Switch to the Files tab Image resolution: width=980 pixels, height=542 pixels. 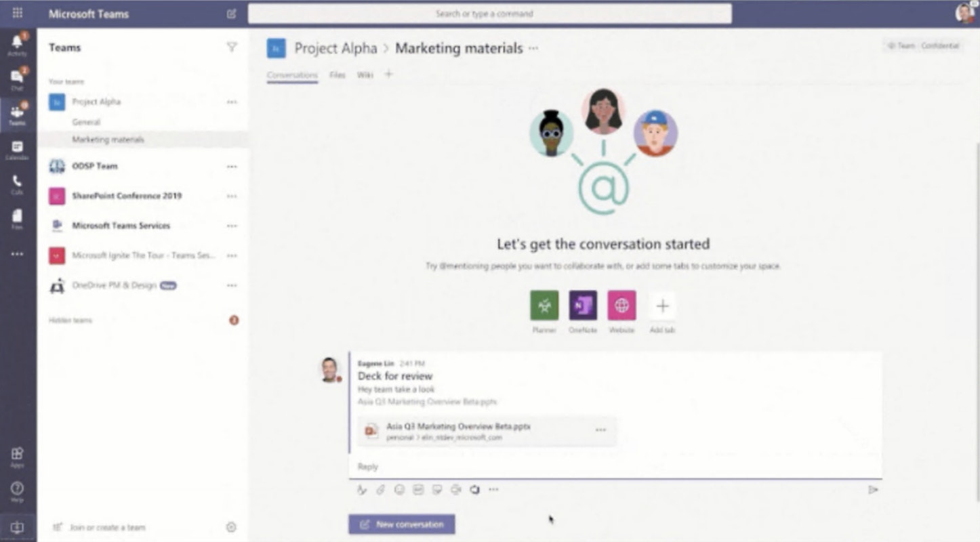337,75
